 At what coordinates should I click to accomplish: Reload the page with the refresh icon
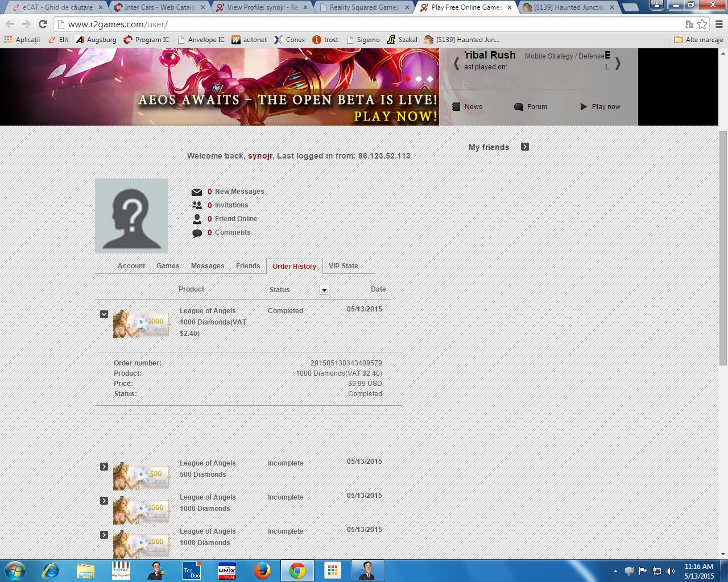coord(43,24)
